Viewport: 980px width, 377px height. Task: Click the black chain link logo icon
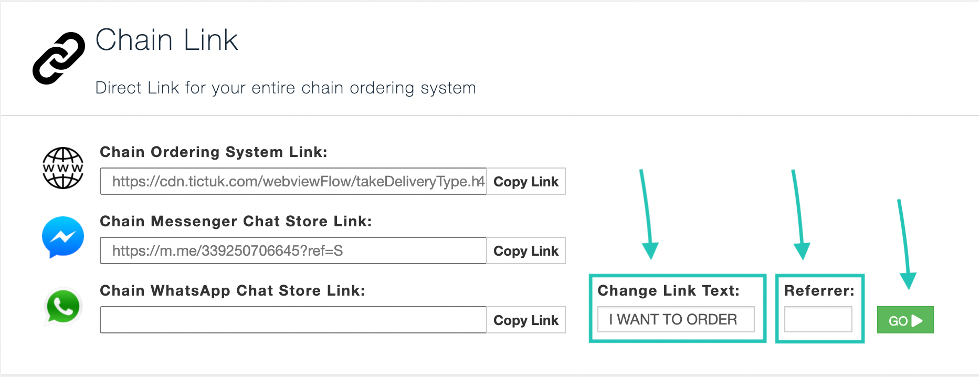click(59, 58)
